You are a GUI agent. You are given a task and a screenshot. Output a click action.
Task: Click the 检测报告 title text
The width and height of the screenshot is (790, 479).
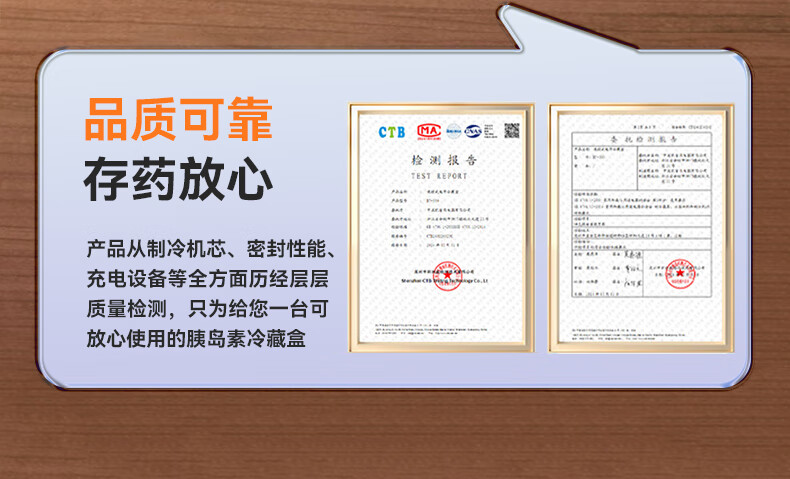443,161
